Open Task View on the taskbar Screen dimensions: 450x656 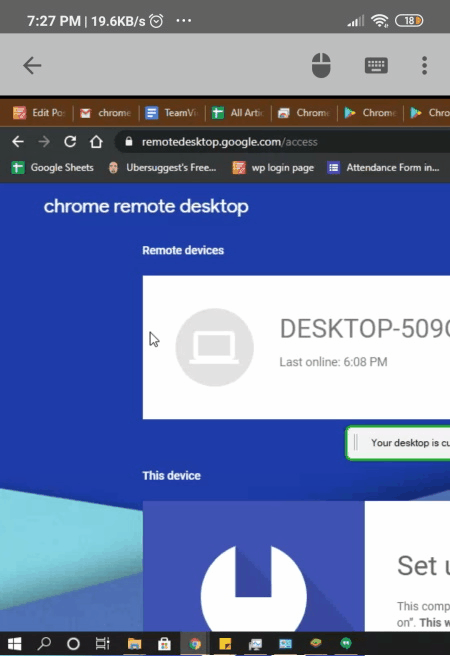tap(102, 643)
